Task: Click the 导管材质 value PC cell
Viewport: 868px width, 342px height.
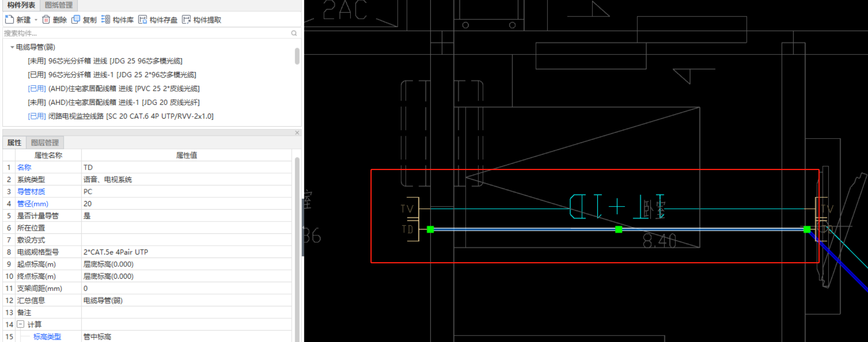Action: pos(187,192)
